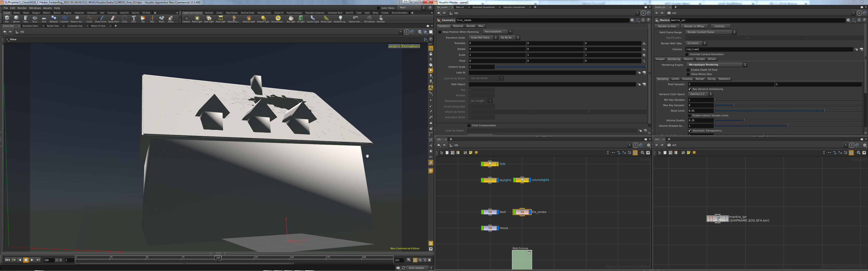Toggle the Auto Takes checkbox
The image size is (868, 271).
378,8
